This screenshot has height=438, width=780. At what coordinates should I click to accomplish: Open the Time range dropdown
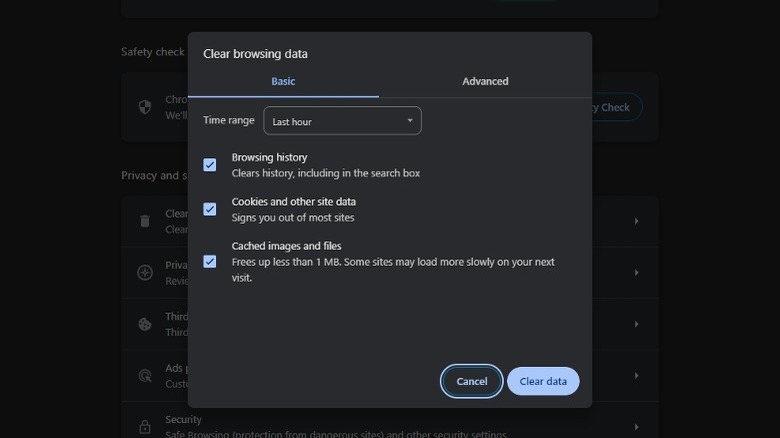click(x=342, y=120)
